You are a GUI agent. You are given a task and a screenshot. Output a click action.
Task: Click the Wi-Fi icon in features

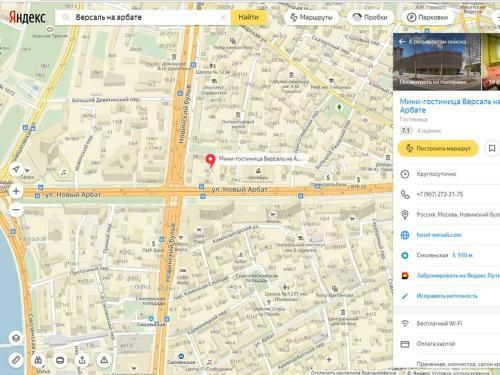[405, 323]
